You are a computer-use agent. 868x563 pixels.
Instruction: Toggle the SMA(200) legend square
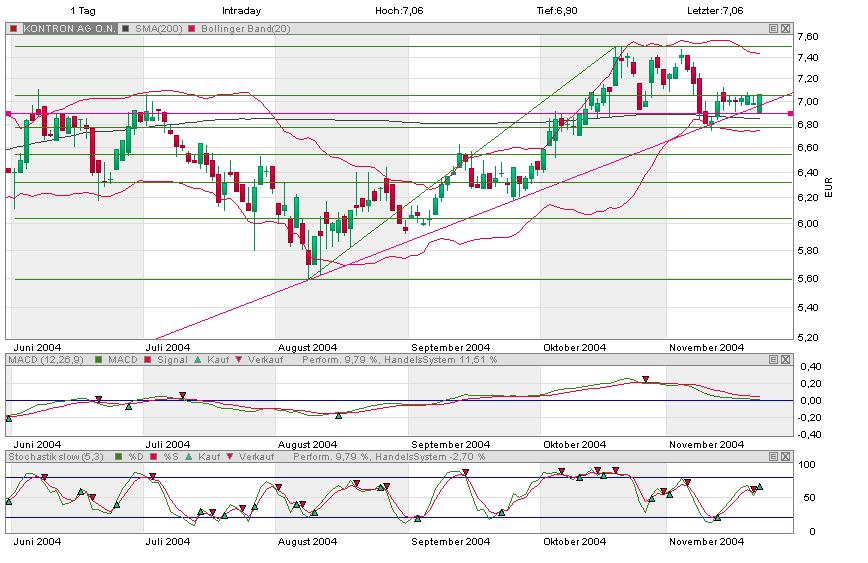[125, 29]
